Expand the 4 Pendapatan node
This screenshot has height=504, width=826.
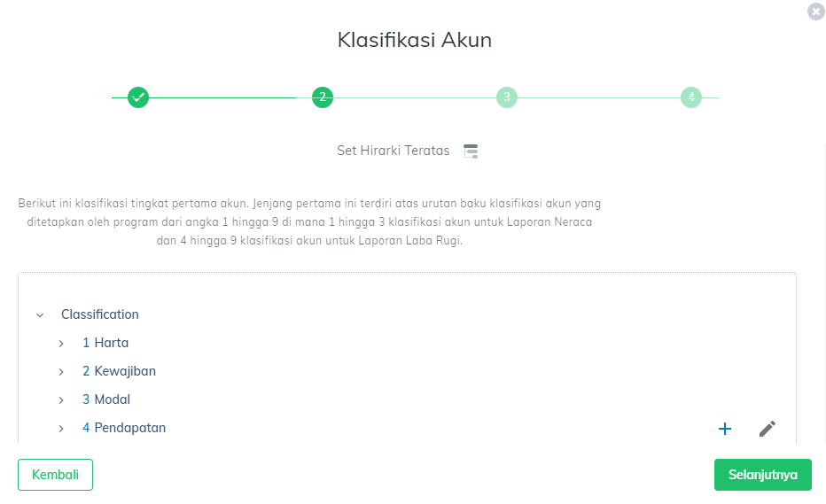[x=61, y=429]
